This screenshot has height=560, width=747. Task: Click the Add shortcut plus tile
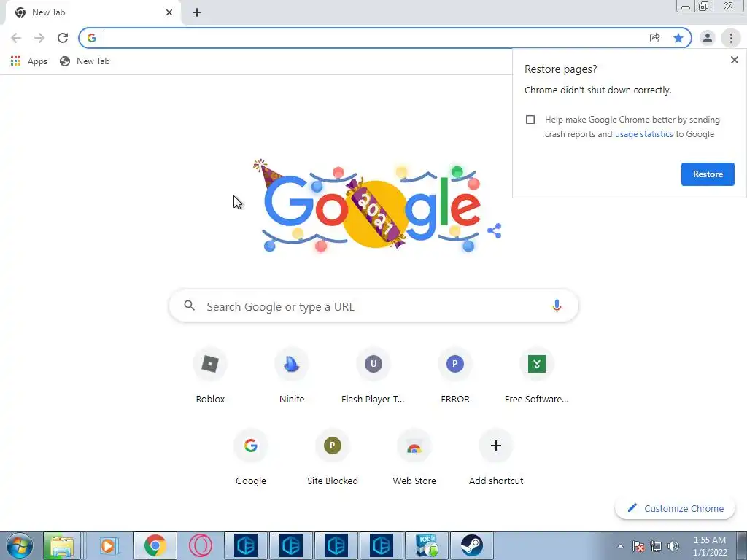tap(496, 458)
